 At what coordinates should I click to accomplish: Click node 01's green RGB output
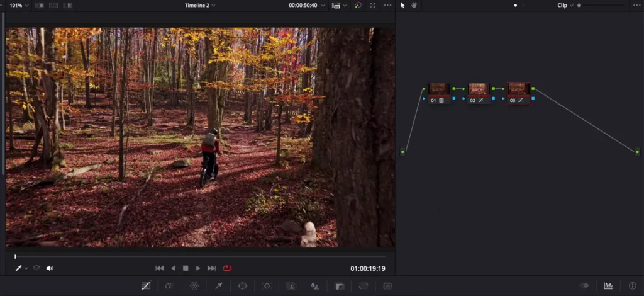tap(454, 88)
